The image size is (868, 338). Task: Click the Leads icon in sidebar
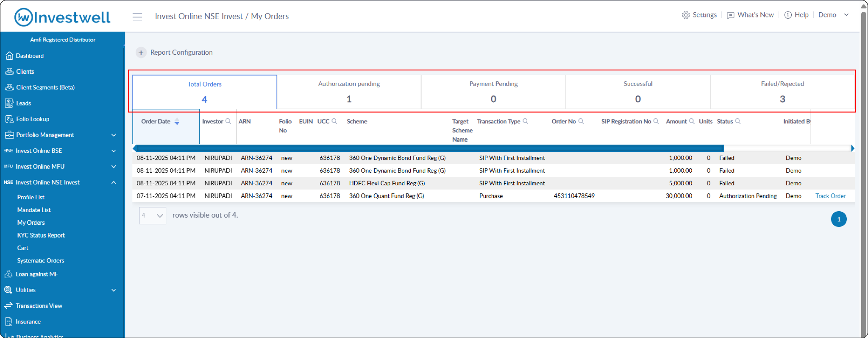[x=9, y=103]
